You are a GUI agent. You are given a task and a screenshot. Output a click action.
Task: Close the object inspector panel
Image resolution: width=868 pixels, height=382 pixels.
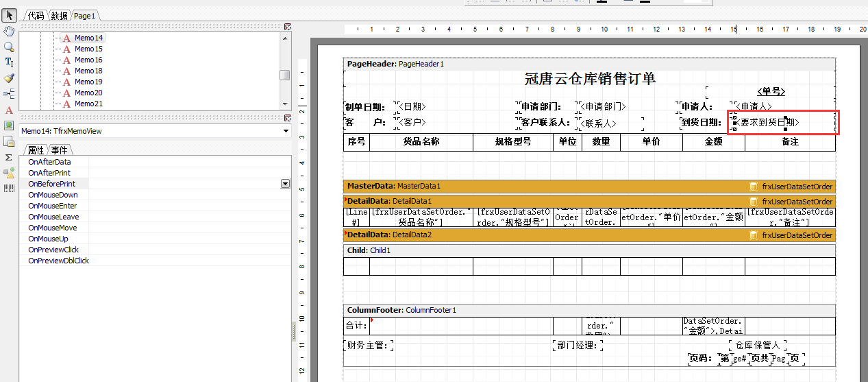[288, 119]
